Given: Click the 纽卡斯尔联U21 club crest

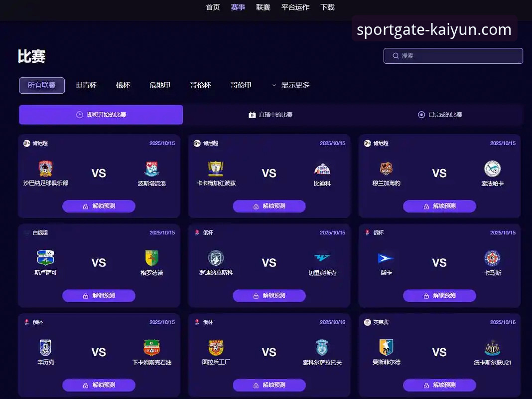Looking at the screenshot, I should pos(492,348).
